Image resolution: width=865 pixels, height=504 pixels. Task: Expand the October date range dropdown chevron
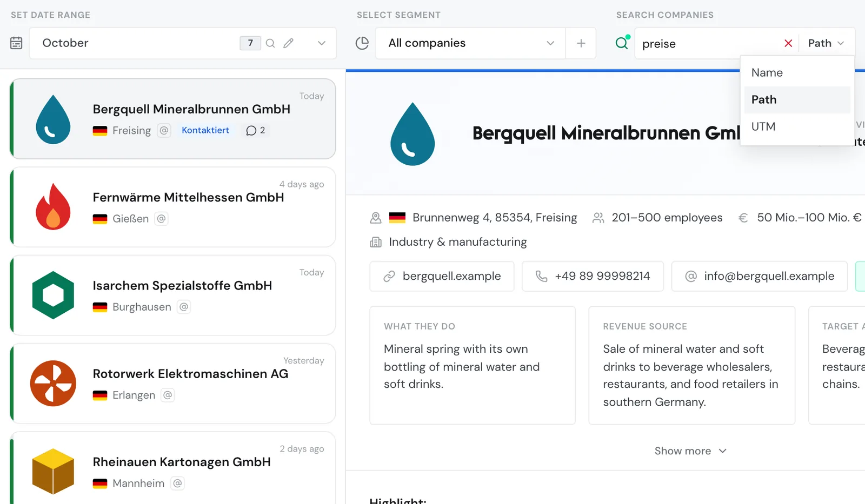[x=322, y=43]
